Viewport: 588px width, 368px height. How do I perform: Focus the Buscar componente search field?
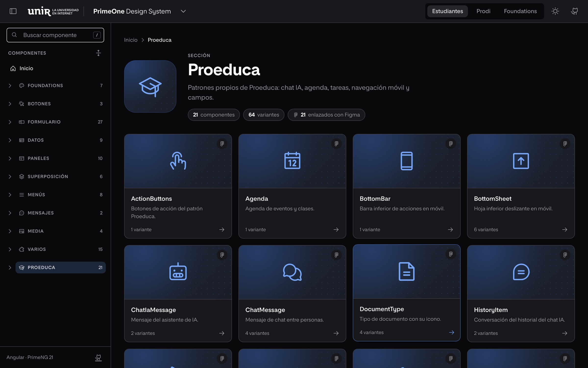(x=55, y=35)
